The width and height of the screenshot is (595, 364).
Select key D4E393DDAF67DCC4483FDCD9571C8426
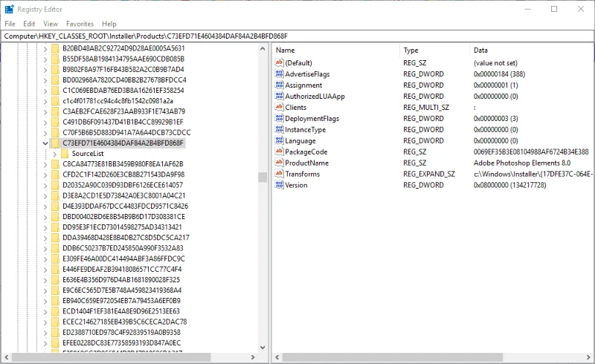point(125,207)
